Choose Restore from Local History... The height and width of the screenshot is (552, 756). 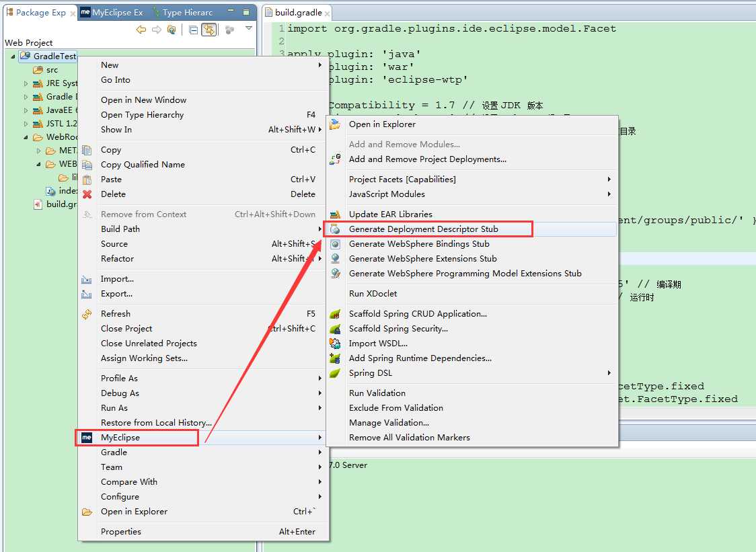[156, 423]
